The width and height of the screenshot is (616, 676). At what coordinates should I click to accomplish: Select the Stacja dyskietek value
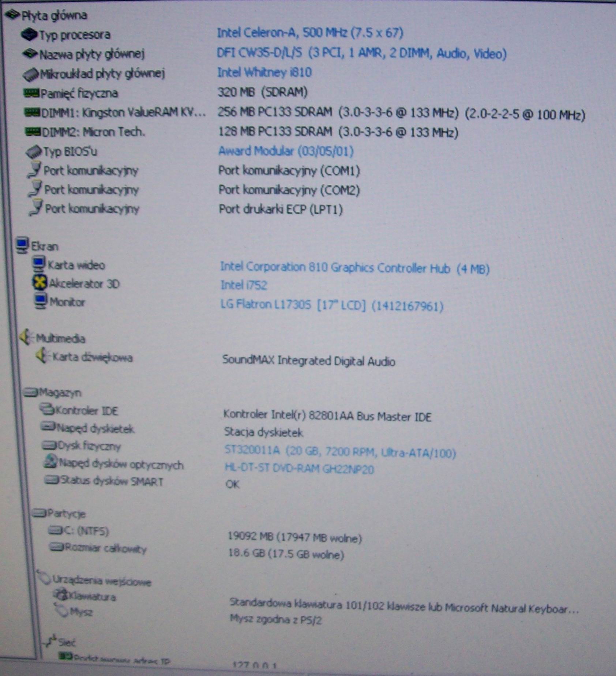click(x=264, y=433)
